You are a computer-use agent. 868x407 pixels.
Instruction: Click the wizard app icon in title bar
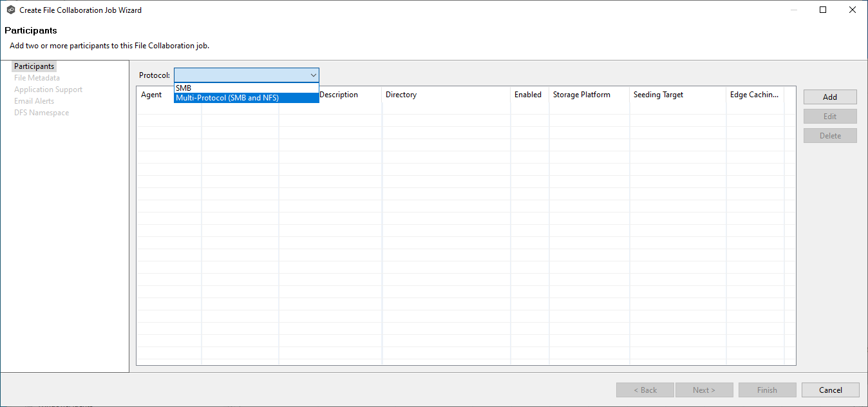(x=10, y=10)
